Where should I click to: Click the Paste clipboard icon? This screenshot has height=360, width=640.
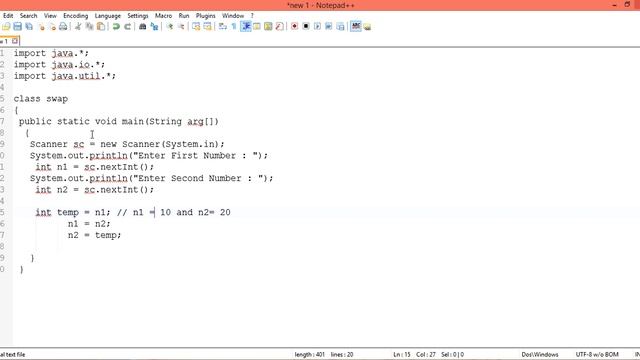(101, 27)
